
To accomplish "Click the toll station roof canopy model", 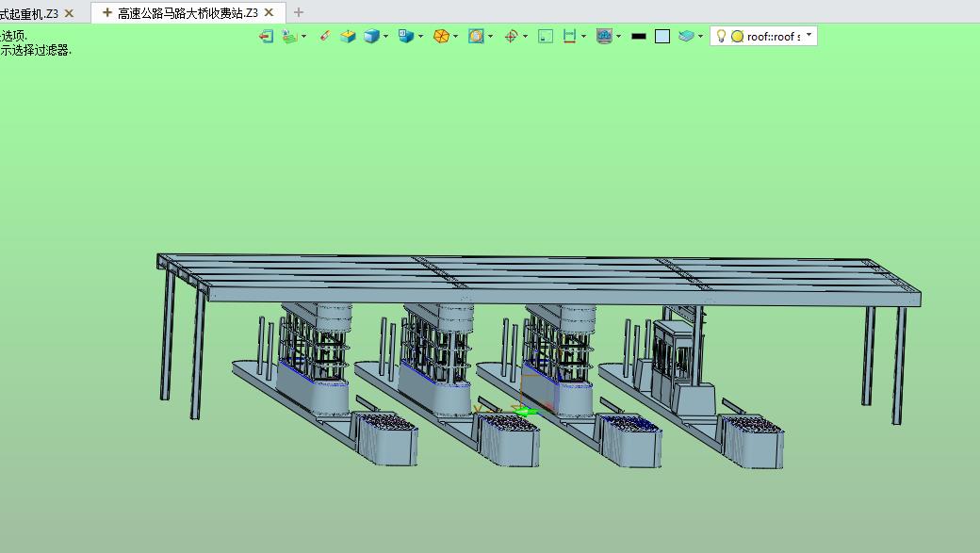I will [x=537, y=279].
